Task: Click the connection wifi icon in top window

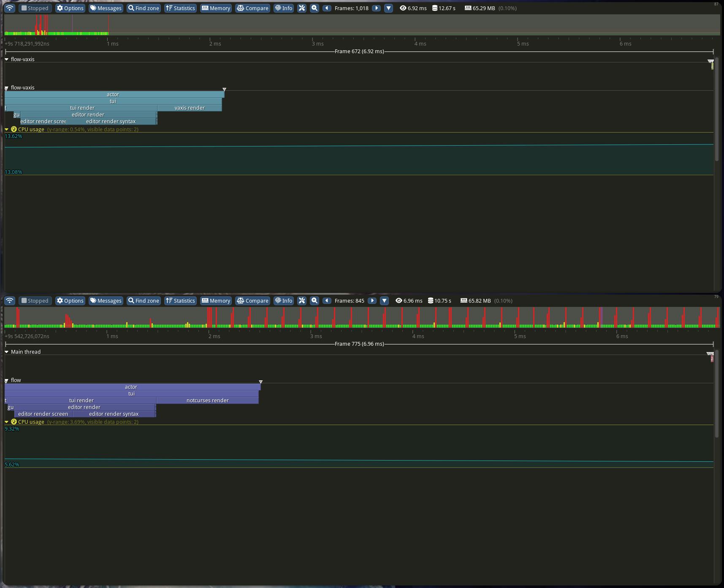Action: click(x=10, y=8)
